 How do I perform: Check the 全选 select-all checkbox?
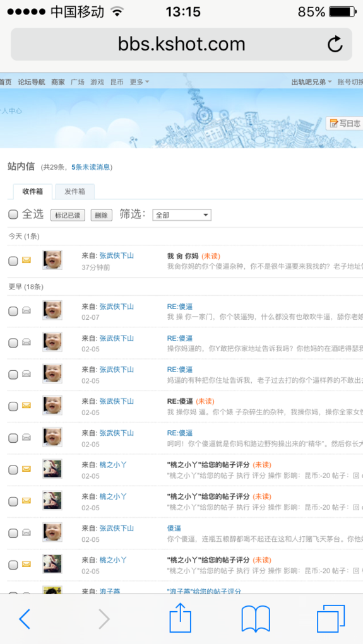[13, 214]
